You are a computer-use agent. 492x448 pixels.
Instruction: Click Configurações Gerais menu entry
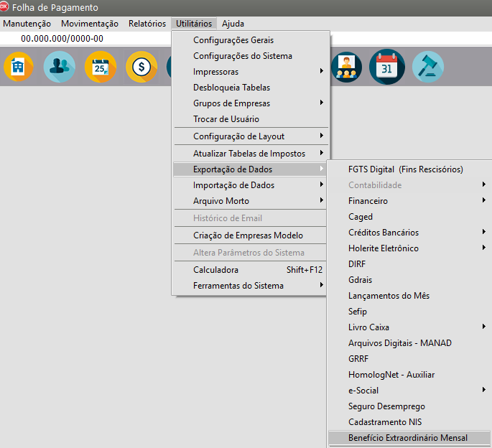pos(233,40)
